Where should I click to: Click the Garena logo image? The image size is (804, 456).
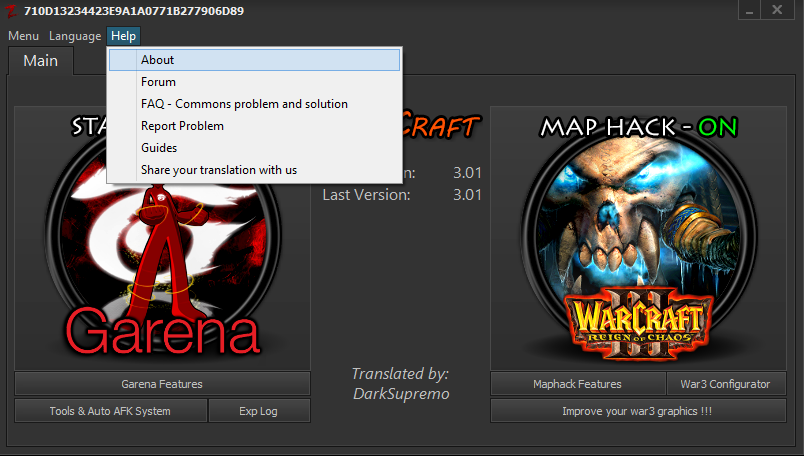162,246
